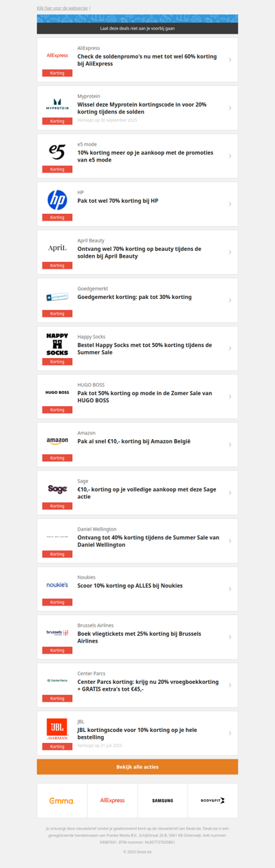Click the AliExpress logo in first deal

57,55
